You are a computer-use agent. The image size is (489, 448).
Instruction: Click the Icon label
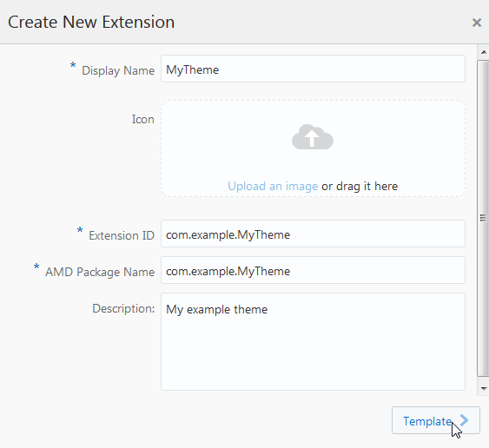[142, 119]
